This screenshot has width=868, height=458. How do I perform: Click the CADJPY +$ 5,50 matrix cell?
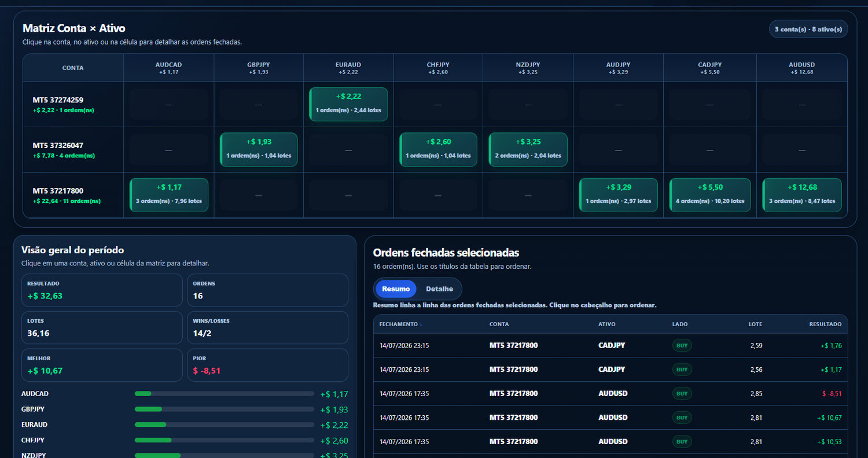pyautogui.click(x=709, y=195)
